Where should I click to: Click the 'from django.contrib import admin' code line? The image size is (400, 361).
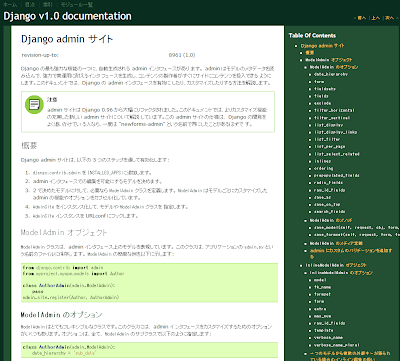63,268
